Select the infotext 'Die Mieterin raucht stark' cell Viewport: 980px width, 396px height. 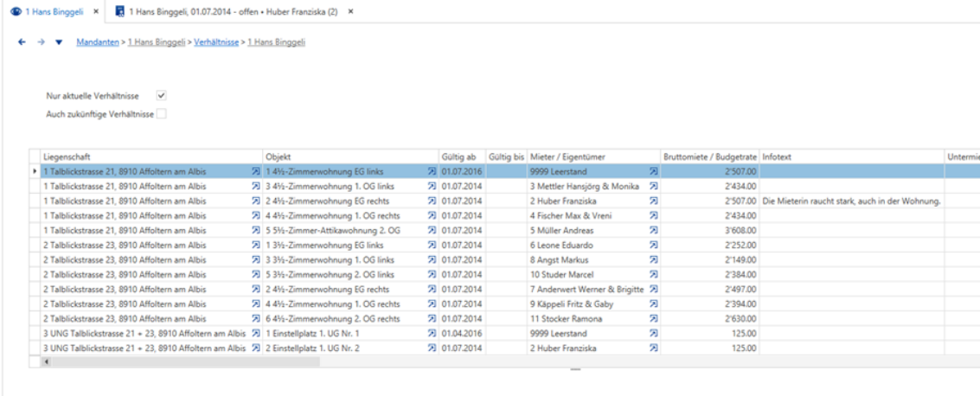(852, 201)
